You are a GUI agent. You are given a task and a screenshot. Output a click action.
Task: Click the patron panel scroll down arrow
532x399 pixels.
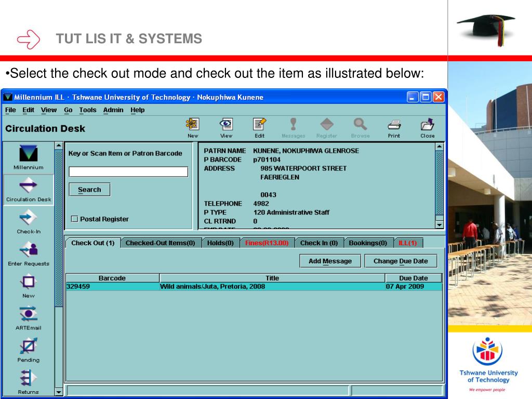440,224
